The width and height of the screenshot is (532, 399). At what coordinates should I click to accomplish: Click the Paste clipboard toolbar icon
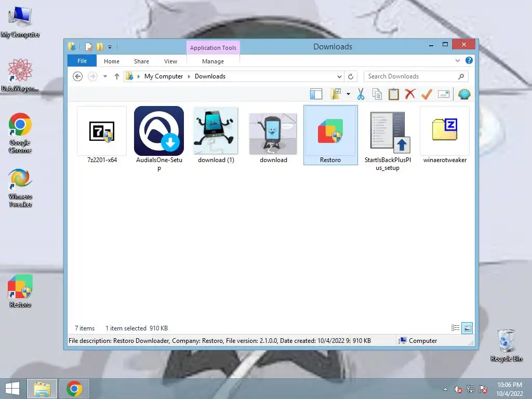(x=394, y=94)
